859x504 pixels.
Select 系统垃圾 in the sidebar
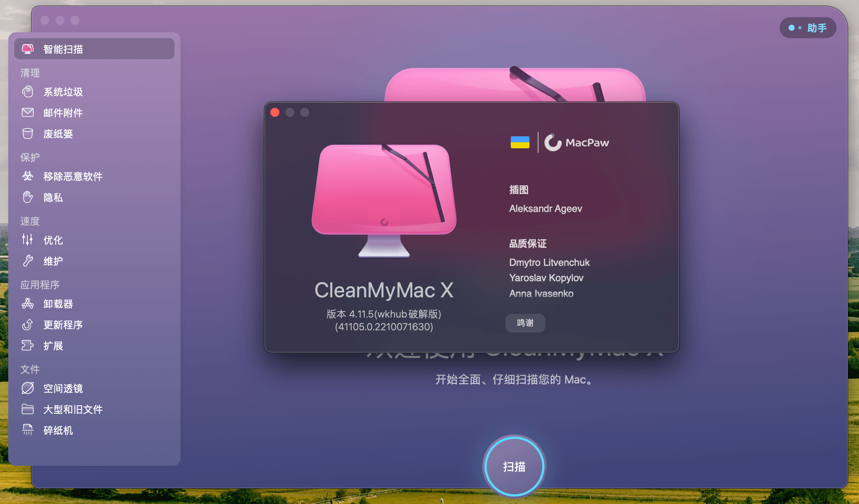[94, 92]
